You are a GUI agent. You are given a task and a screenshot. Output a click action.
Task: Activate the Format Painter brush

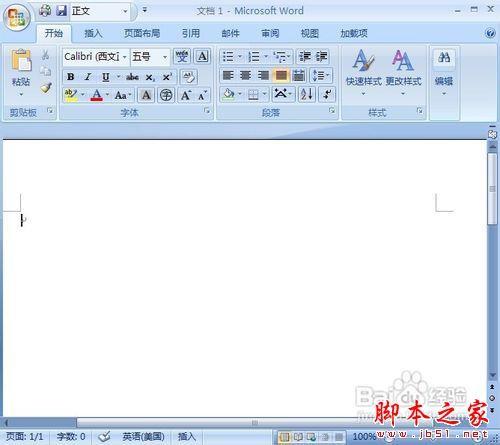click(46, 88)
